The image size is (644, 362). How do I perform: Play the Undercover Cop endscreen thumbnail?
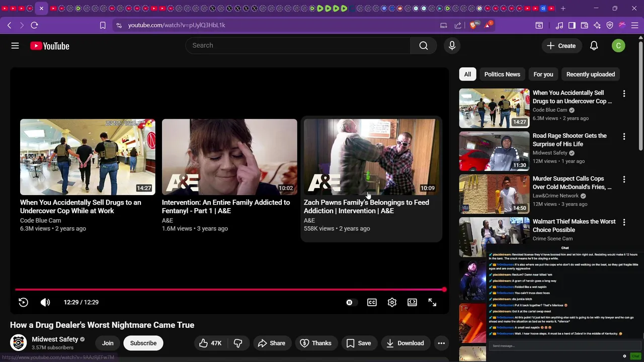point(88,157)
